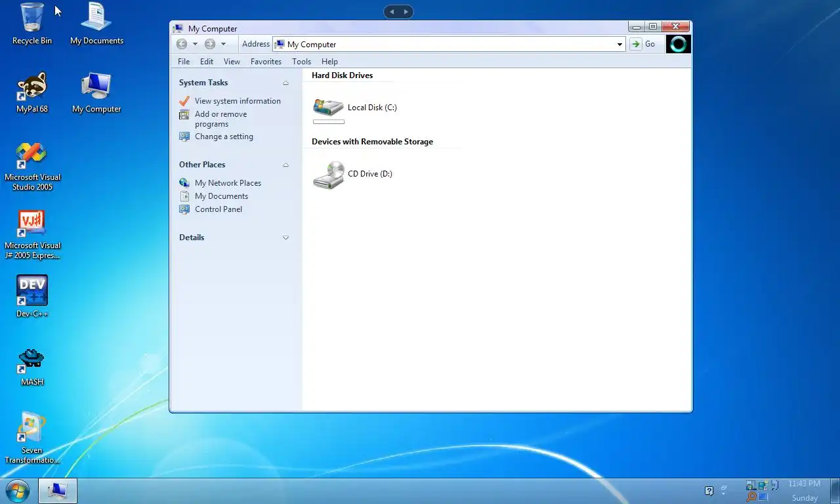This screenshot has width=840, height=504.
Task: Open the Help menu
Action: 329,61
